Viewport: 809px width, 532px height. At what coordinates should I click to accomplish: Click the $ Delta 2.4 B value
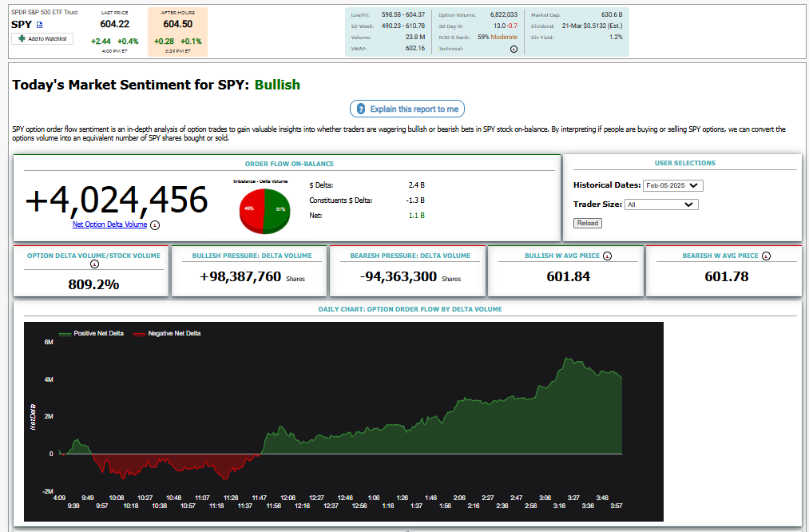click(416, 185)
